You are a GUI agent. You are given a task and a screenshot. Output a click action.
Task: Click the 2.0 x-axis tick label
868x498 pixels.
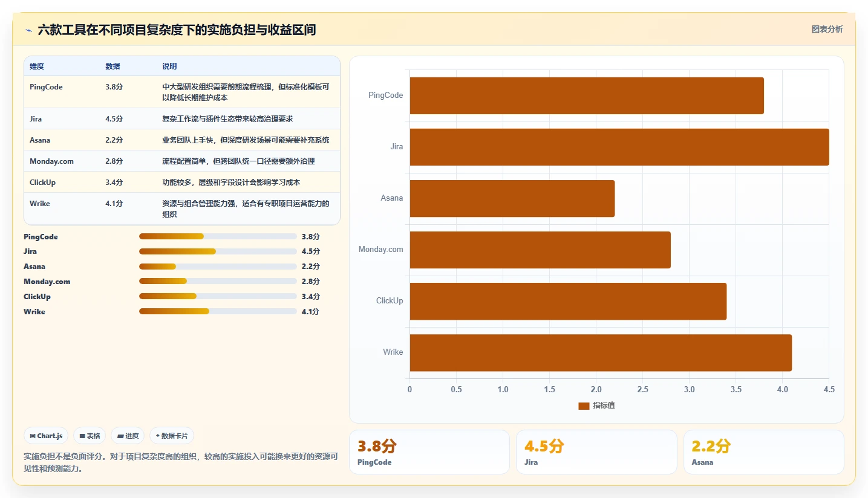596,390
